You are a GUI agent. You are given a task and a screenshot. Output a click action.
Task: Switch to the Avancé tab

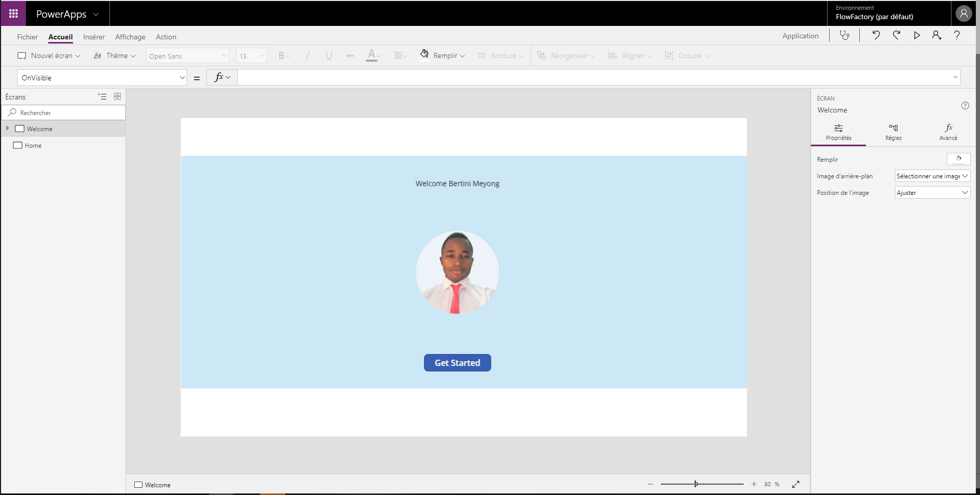(x=948, y=132)
